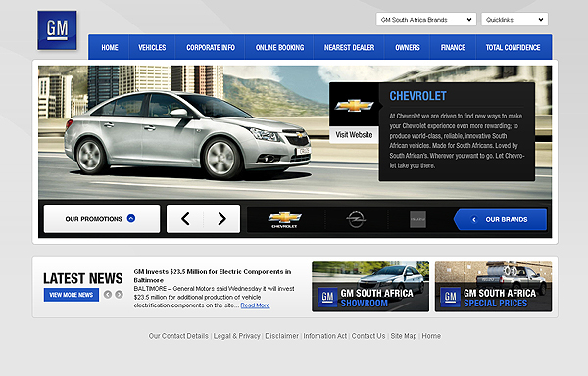Select the Opel logo in brand strip

click(x=356, y=219)
